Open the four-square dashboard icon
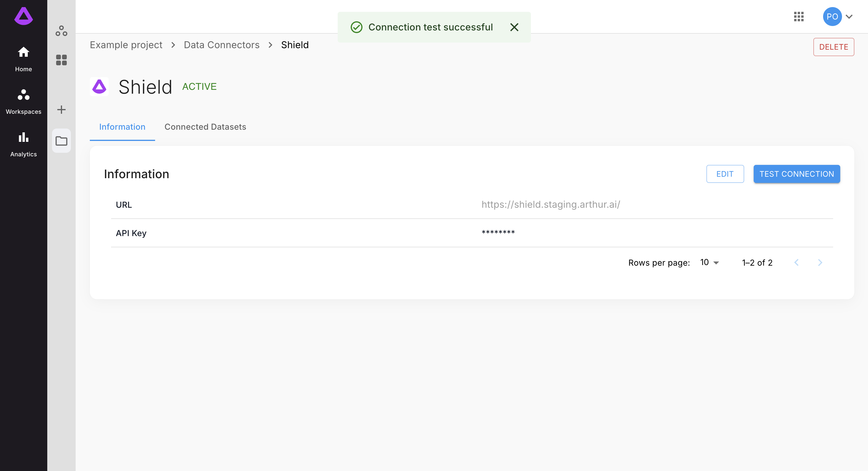 click(61, 60)
